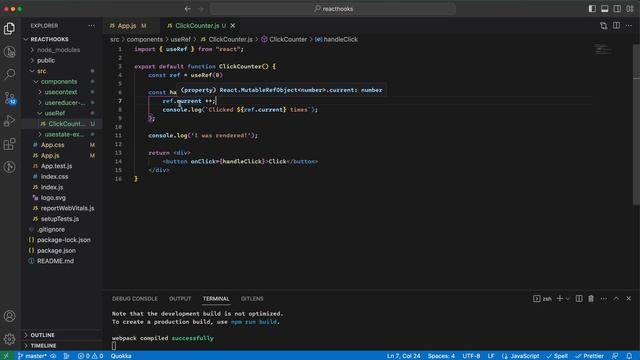This screenshot has height=360, width=640.
Task: Collapse the components folder
Action: tap(62, 82)
